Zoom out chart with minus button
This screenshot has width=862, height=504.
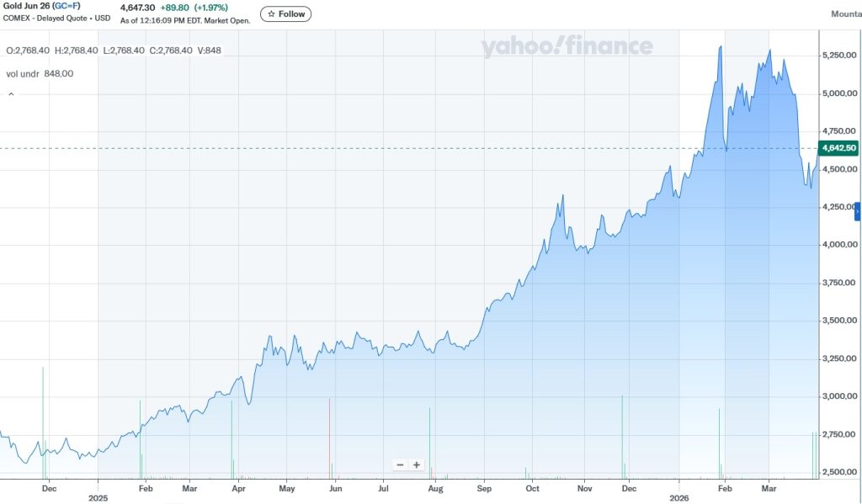point(401,464)
